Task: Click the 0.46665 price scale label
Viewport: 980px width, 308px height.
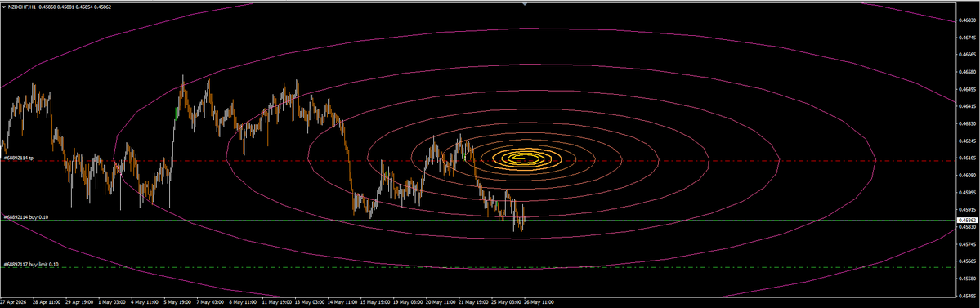Action: (968, 55)
